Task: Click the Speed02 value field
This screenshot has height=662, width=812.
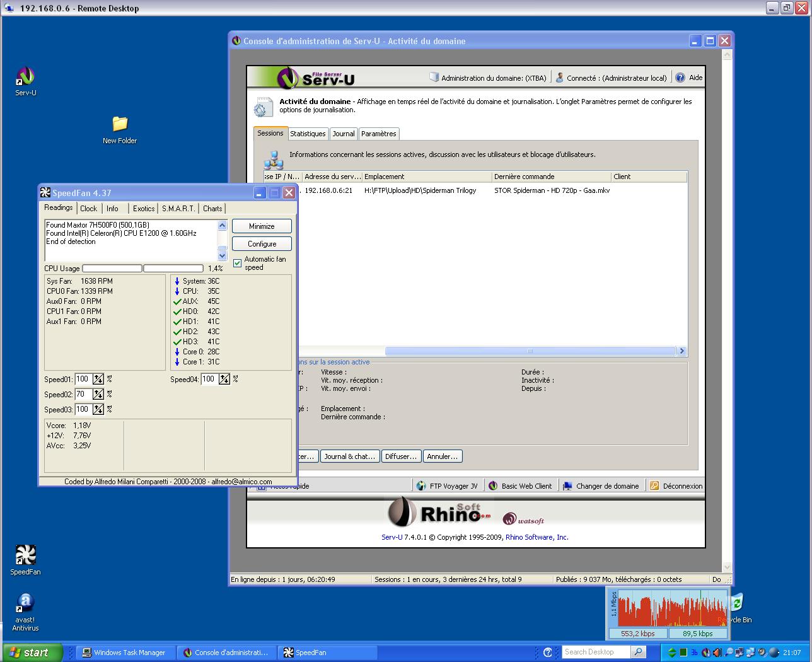Action: [x=83, y=394]
